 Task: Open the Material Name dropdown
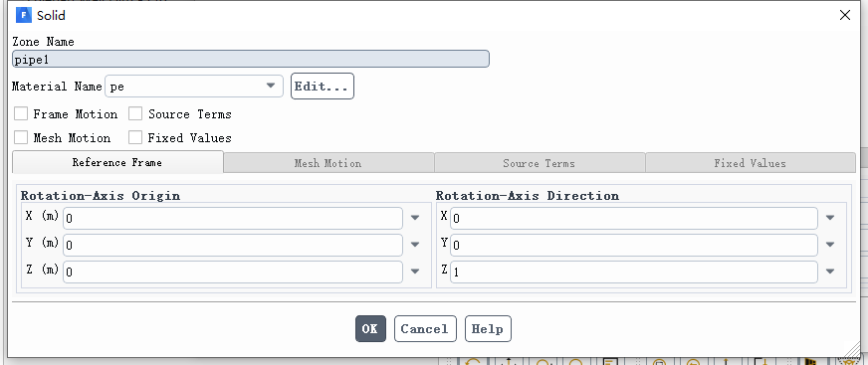click(x=194, y=86)
